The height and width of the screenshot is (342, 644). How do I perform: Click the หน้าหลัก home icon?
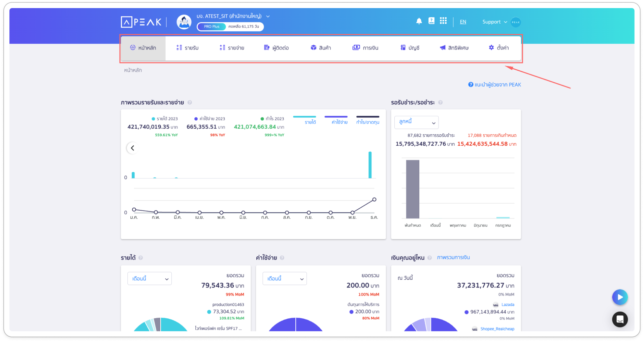coord(133,47)
